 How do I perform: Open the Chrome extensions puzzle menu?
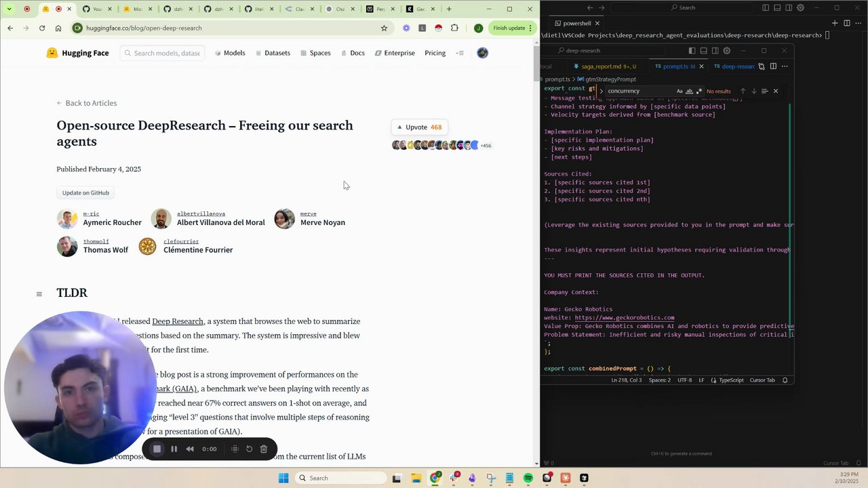coord(454,28)
